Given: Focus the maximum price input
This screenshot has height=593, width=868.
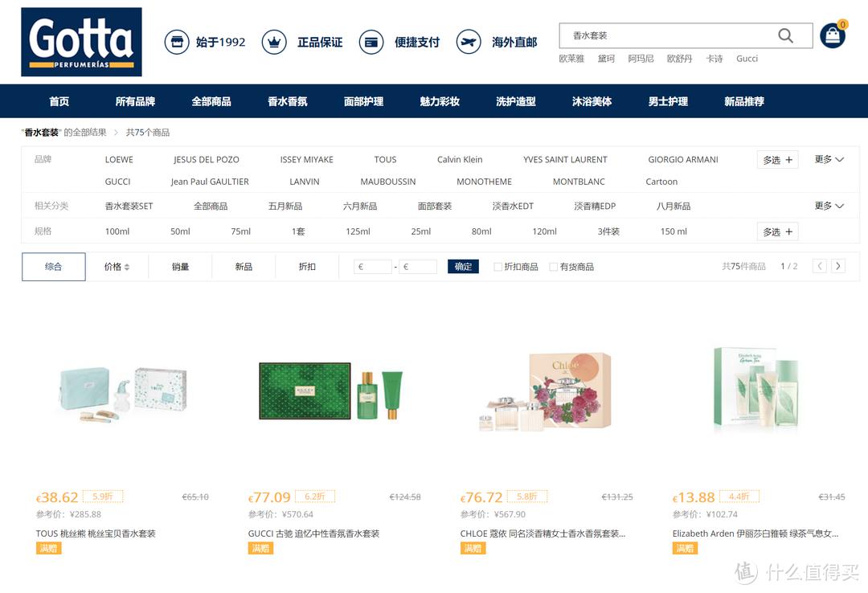Looking at the screenshot, I should 418,267.
